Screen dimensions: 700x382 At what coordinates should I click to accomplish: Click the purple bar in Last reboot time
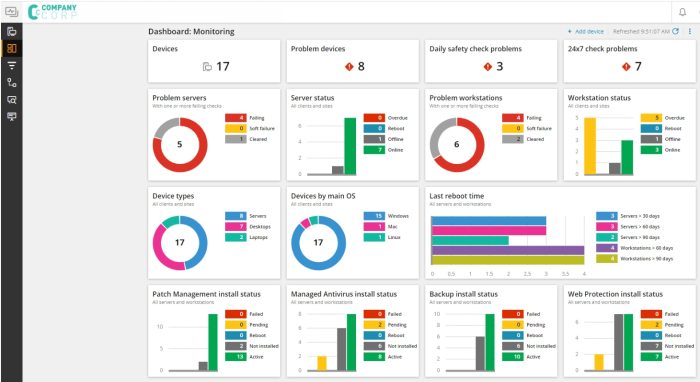click(508, 250)
